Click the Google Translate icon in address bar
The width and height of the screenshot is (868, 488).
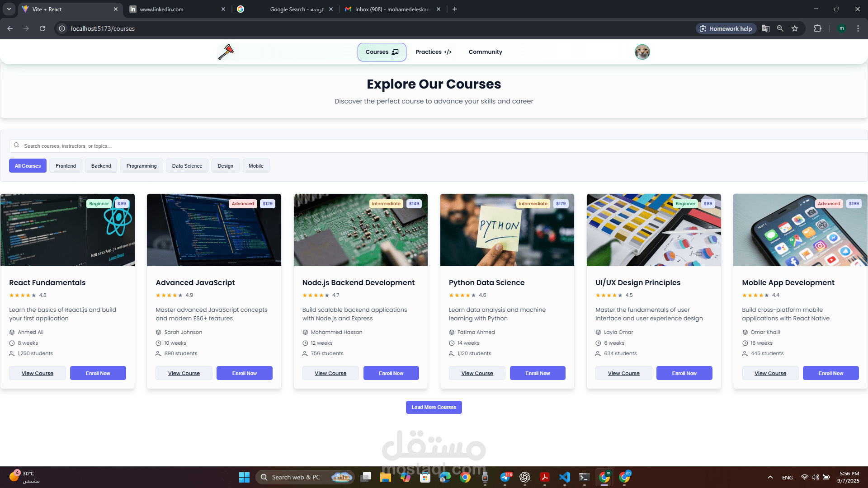tap(765, 28)
